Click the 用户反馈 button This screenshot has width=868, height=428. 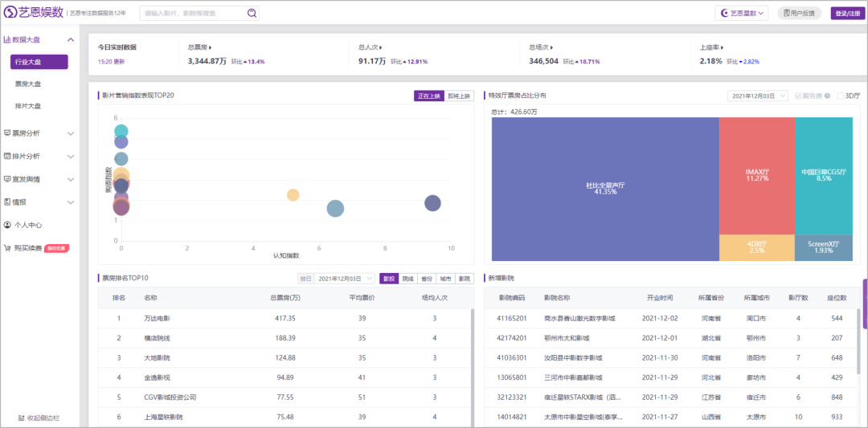point(799,13)
